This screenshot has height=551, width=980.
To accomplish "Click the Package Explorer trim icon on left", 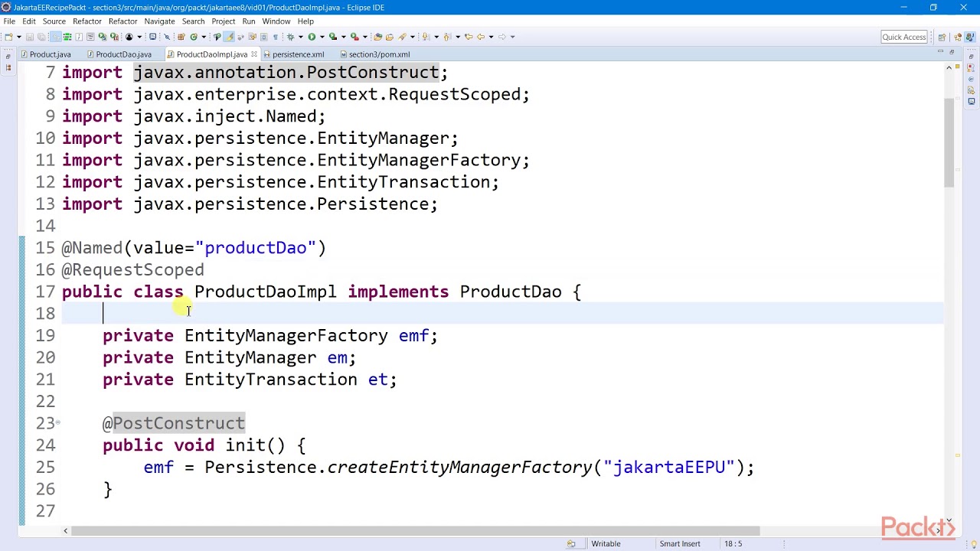I will [x=8, y=67].
